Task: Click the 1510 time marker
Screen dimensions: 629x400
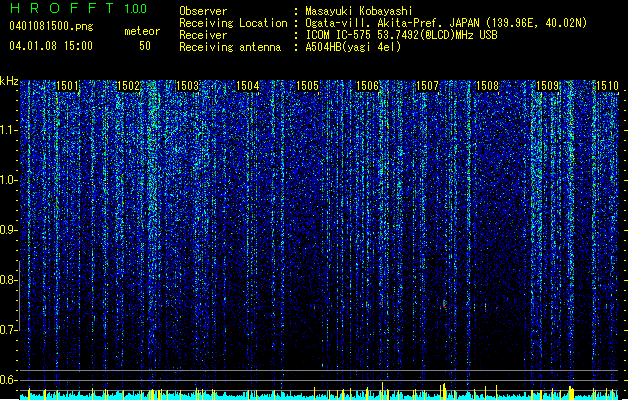Action: pyautogui.click(x=607, y=86)
